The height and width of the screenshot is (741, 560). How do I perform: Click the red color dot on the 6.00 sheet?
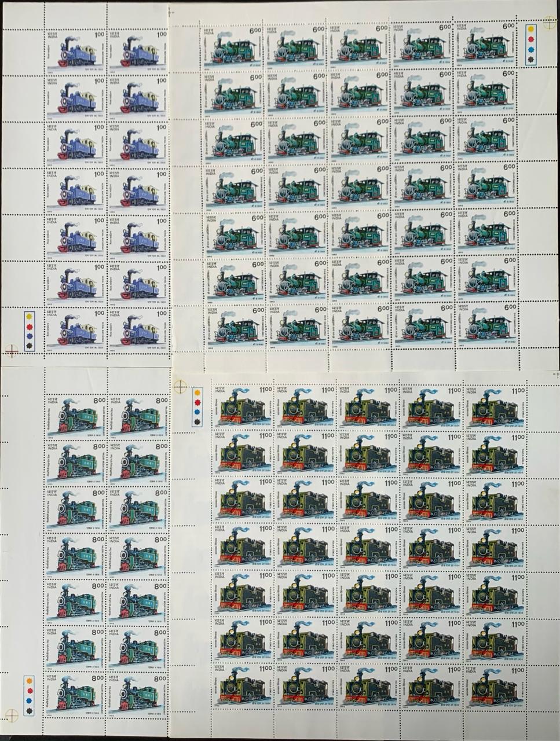coord(531,39)
